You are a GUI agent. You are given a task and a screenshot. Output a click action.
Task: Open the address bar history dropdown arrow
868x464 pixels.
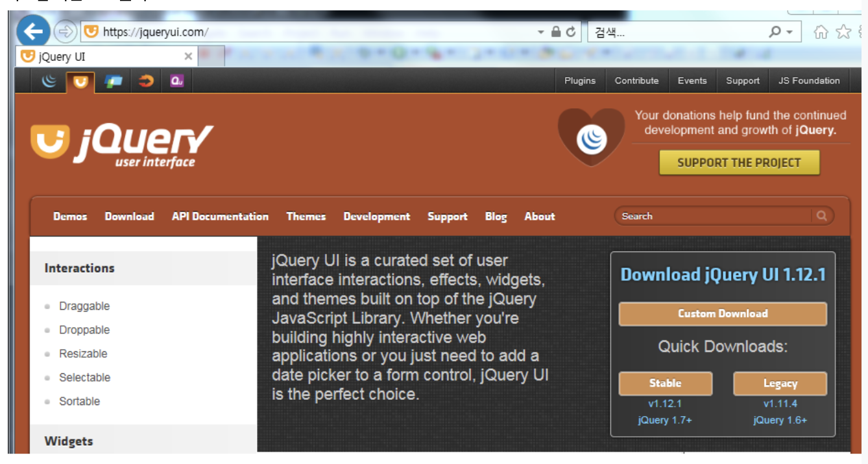[x=541, y=32]
